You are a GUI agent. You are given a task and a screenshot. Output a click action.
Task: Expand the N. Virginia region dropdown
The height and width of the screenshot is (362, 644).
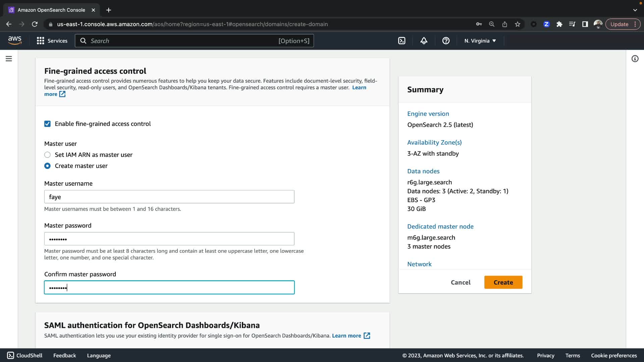[x=480, y=41]
